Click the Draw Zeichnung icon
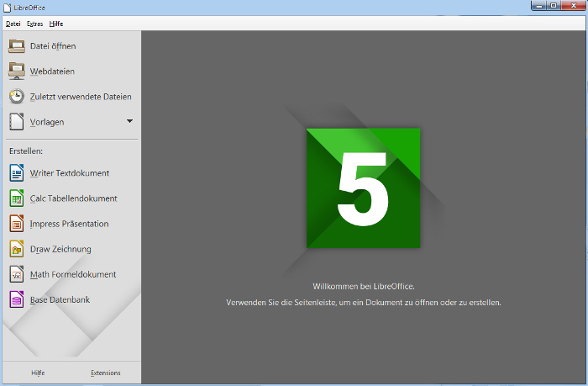Screen dimensions: 588x386 click(x=17, y=249)
